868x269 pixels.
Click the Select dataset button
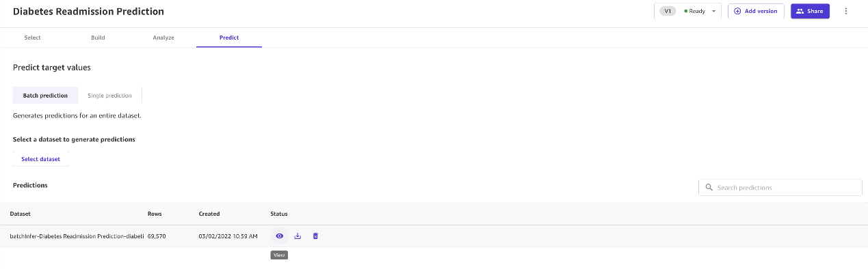coord(40,159)
